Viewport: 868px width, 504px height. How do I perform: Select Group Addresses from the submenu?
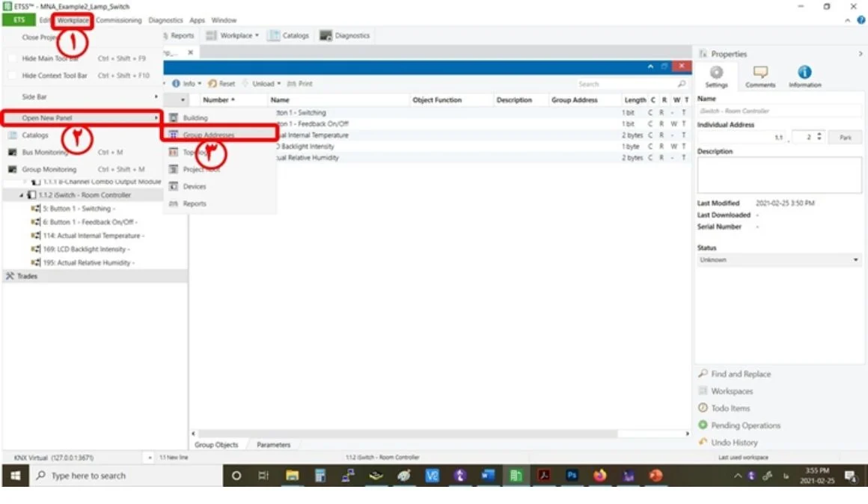(x=219, y=135)
